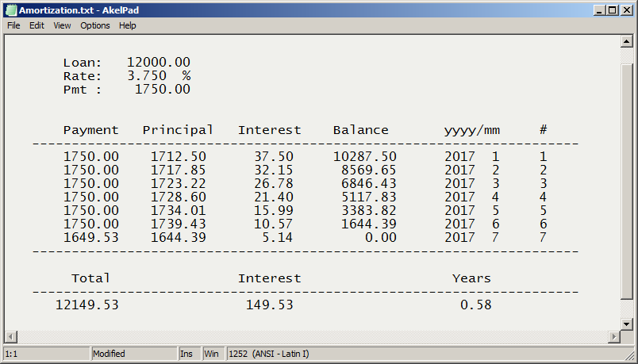Minimize the AkelPad window
This screenshot has width=638, height=364.
tap(596, 10)
